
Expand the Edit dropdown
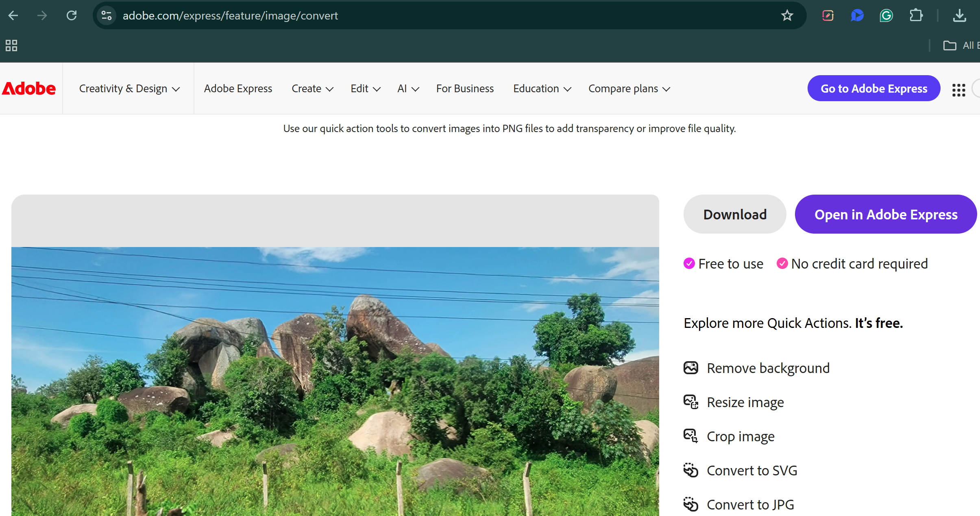pyautogui.click(x=366, y=89)
